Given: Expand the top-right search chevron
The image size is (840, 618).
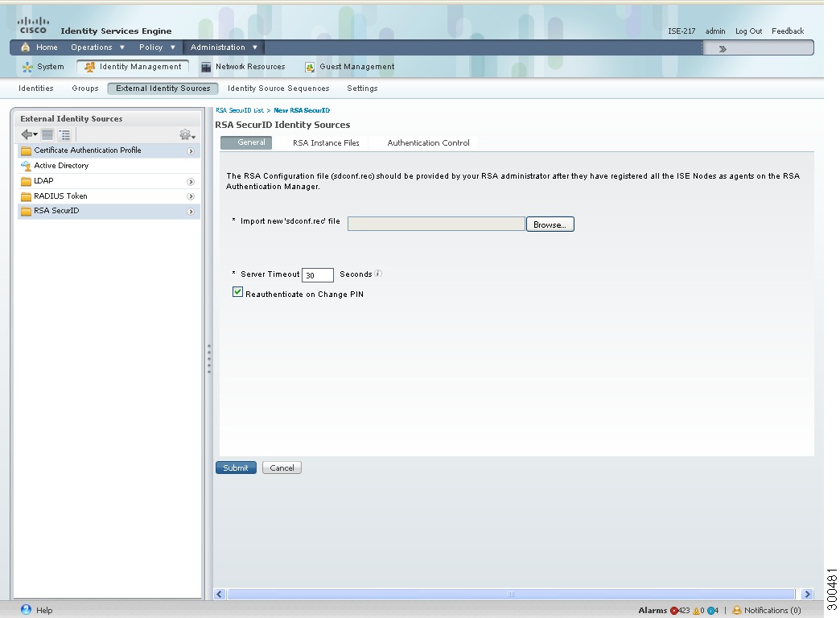Looking at the screenshot, I should coord(723,49).
